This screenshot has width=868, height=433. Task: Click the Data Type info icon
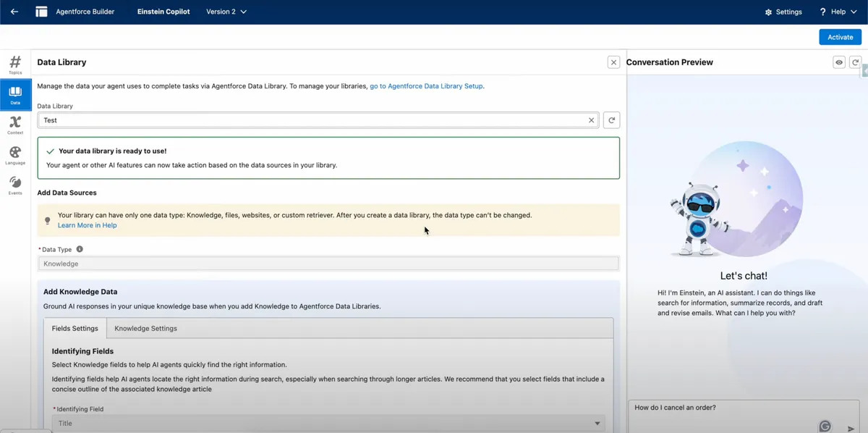pyautogui.click(x=80, y=249)
